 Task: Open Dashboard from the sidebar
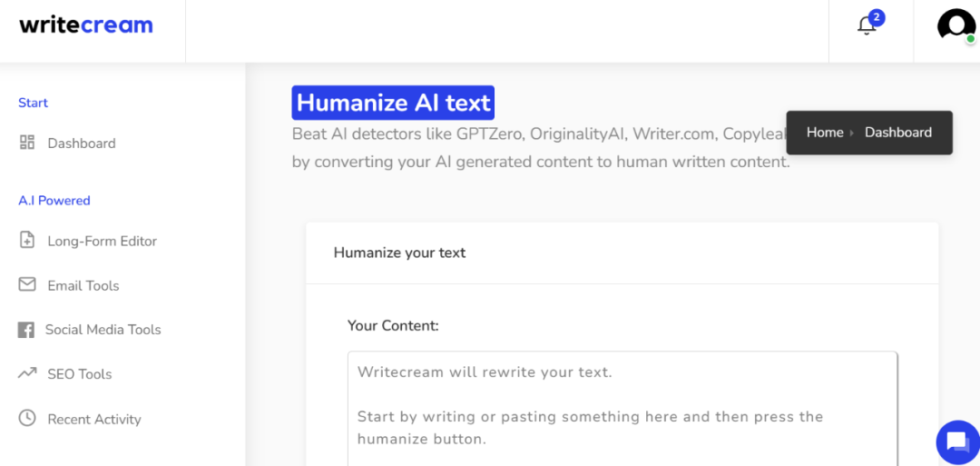pos(82,144)
